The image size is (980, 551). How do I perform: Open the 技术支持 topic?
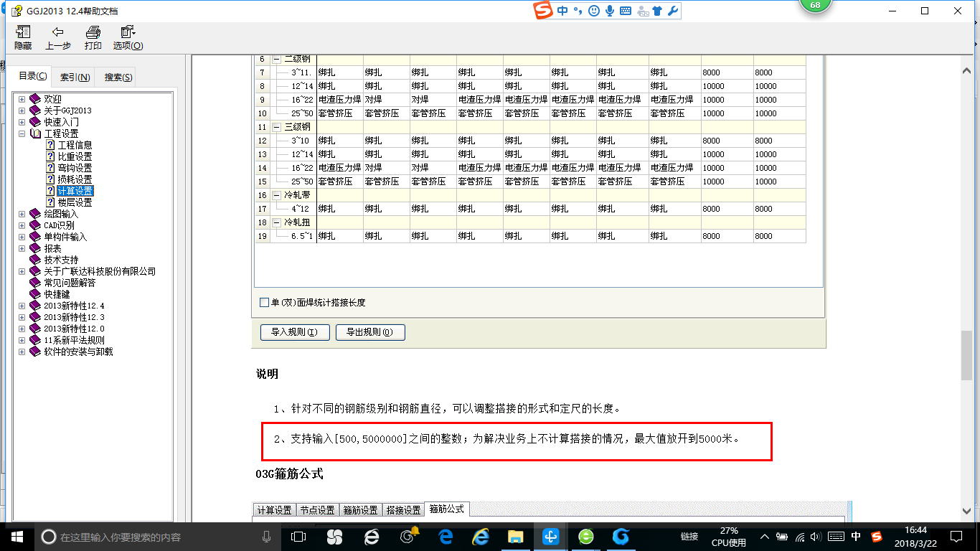pos(61,260)
